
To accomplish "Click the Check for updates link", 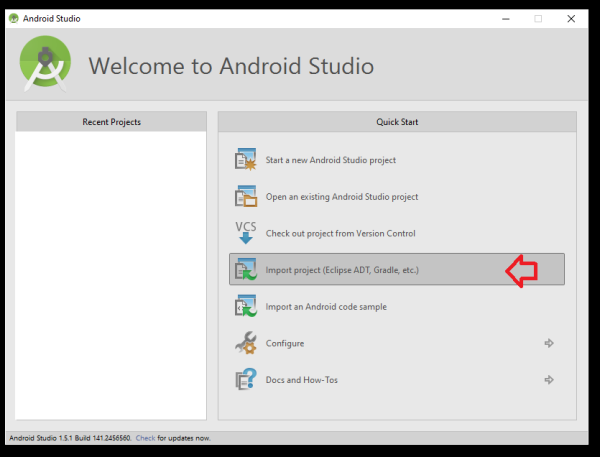I will (x=146, y=438).
